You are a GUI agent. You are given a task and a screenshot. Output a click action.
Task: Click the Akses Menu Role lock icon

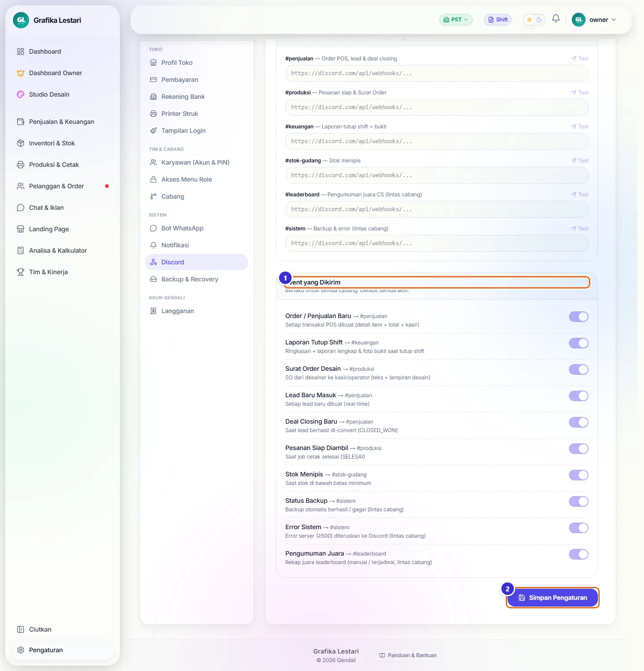point(153,179)
